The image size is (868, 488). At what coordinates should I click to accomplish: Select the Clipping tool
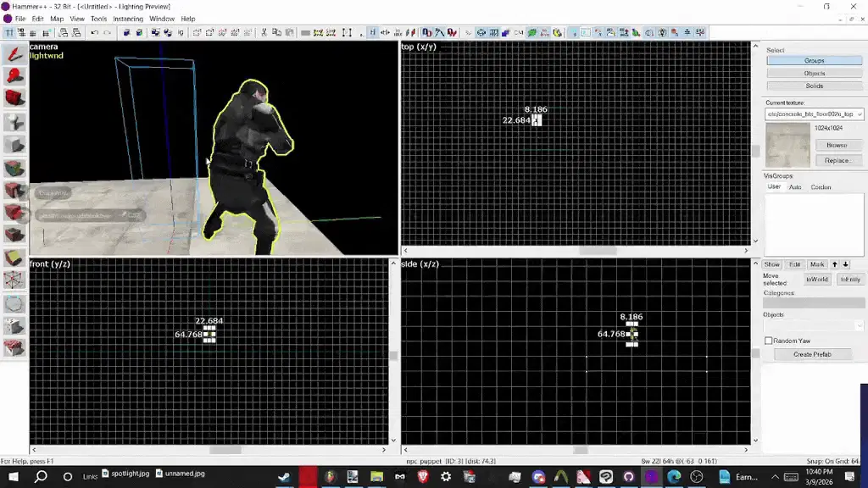(x=15, y=258)
